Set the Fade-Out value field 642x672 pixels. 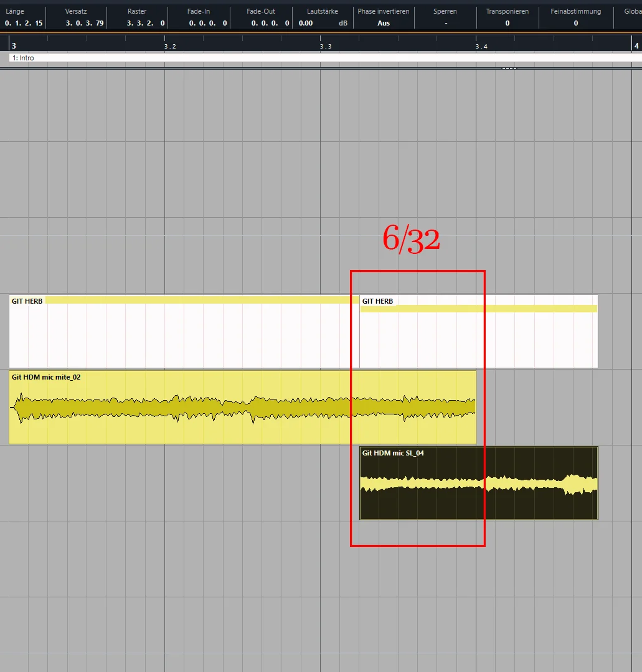pyautogui.click(x=270, y=23)
